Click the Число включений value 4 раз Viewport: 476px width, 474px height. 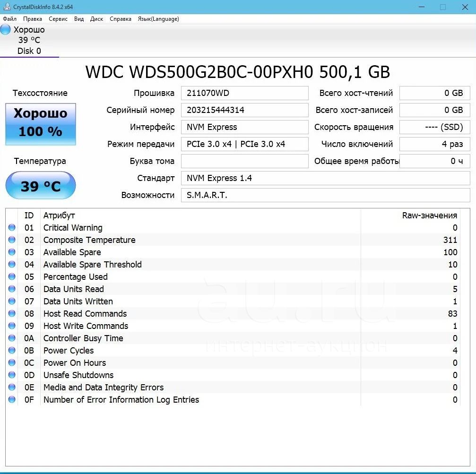pyautogui.click(x=435, y=144)
